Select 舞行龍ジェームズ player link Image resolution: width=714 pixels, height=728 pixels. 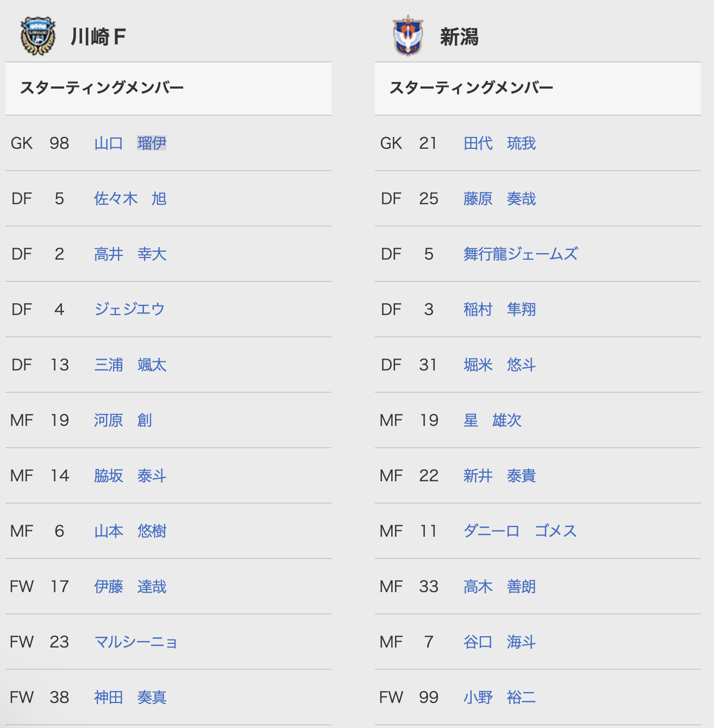[x=521, y=254]
